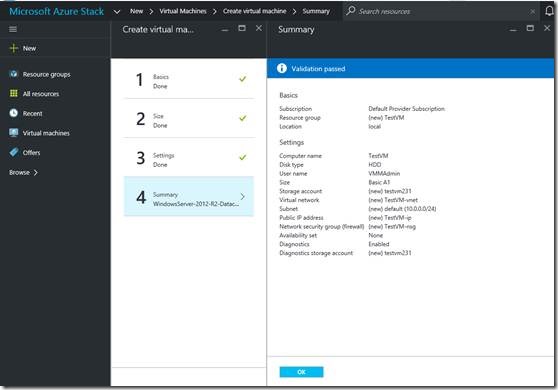Minimize the Summary blade

pyautogui.click(x=513, y=30)
